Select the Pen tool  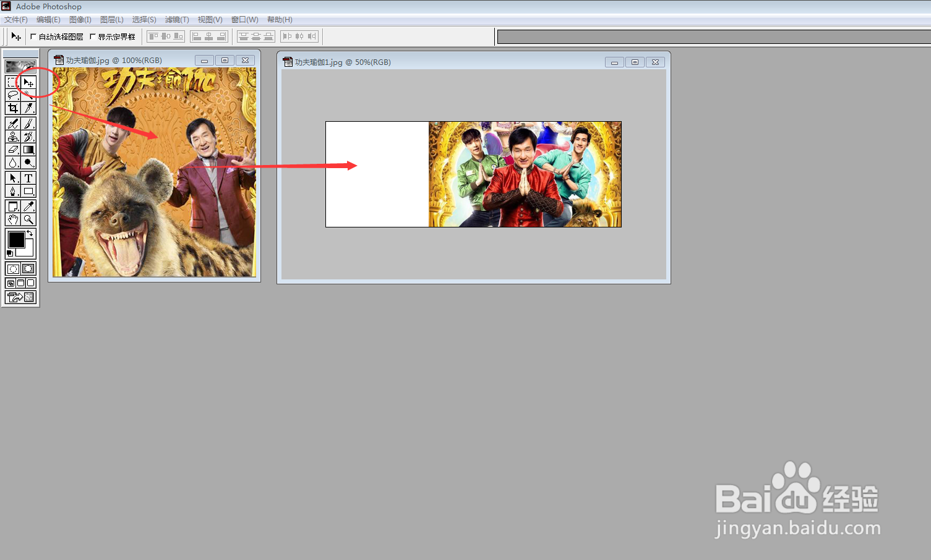[12, 191]
